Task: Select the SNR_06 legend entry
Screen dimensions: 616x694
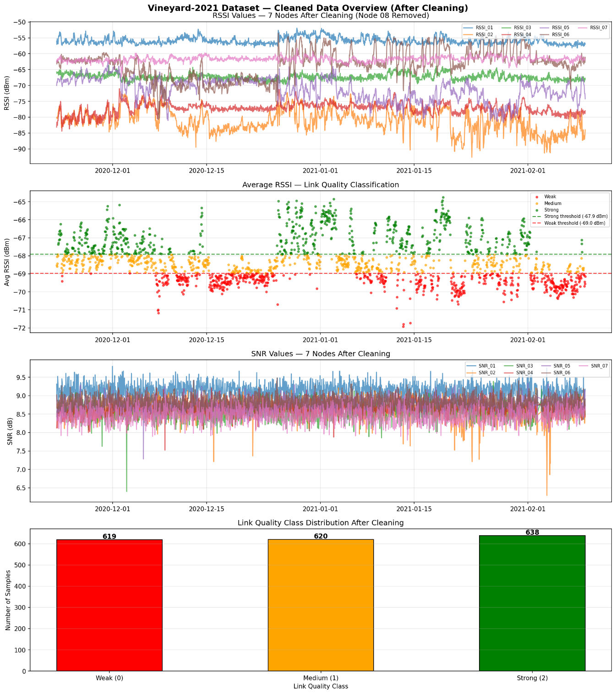Action: (x=556, y=372)
